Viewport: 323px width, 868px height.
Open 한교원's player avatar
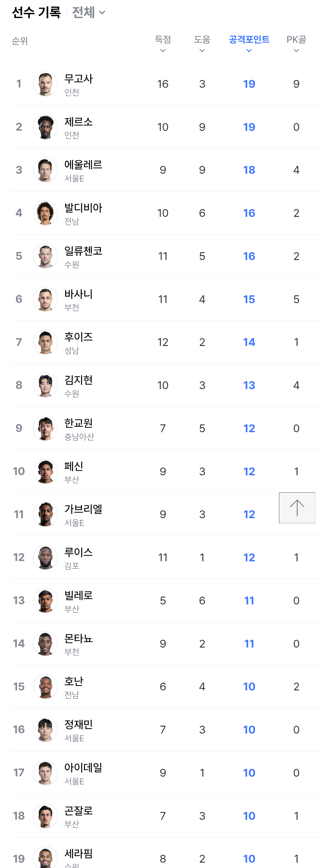coord(45,428)
